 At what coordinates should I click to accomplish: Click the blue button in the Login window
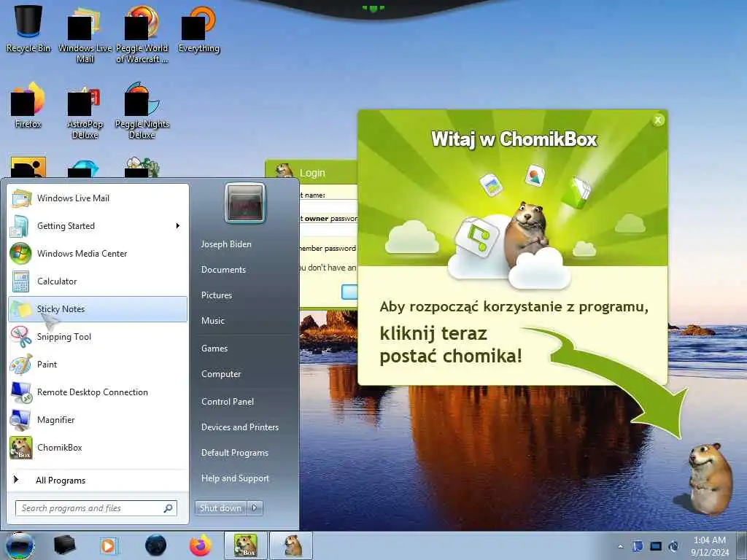pos(349,292)
